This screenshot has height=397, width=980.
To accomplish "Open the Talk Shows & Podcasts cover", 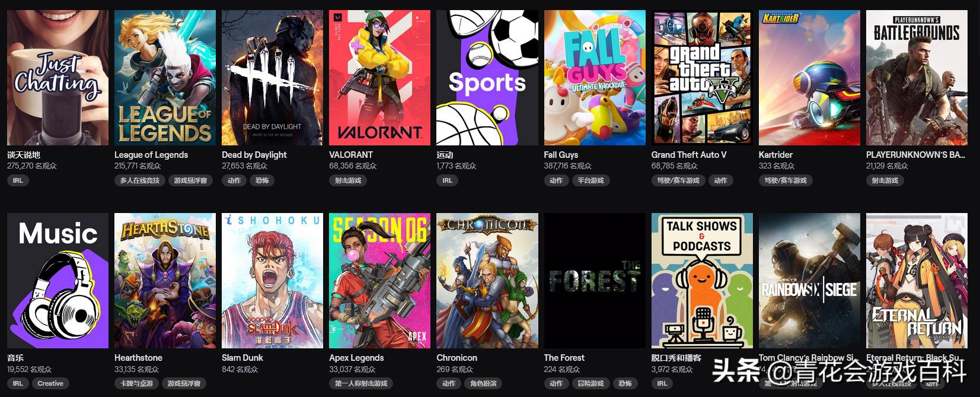I will [702, 281].
